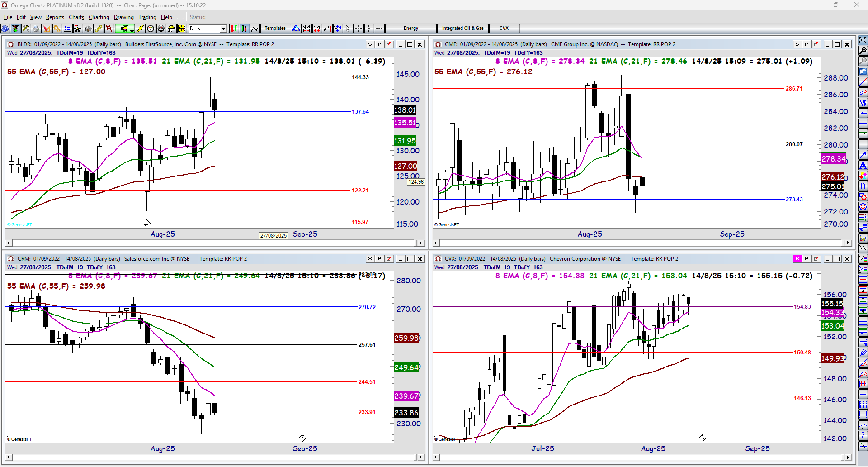Open the Reports menu

pos(55,17)
